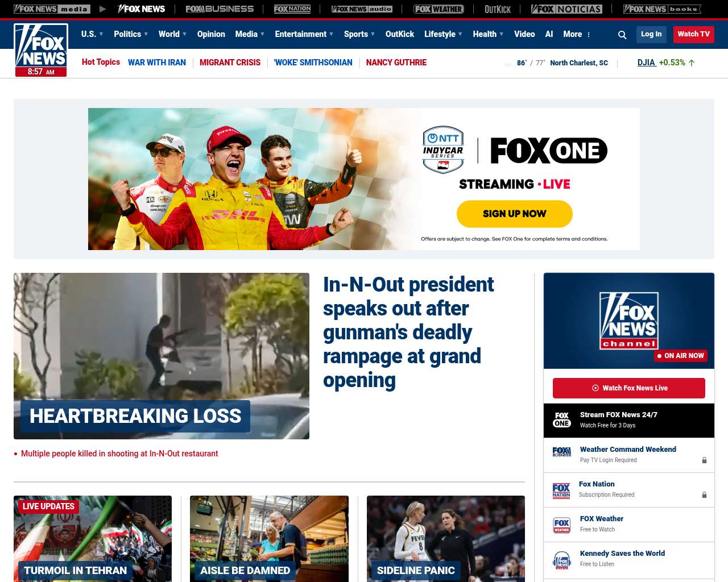Open Fox News Audio logo link
The image size is (728, 582).
[362, 9]
